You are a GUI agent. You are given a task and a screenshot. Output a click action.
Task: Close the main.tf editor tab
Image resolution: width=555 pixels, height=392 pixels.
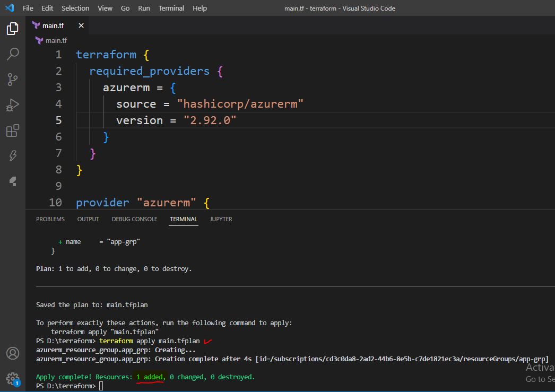pyautogui.click(x=81, y=25)
